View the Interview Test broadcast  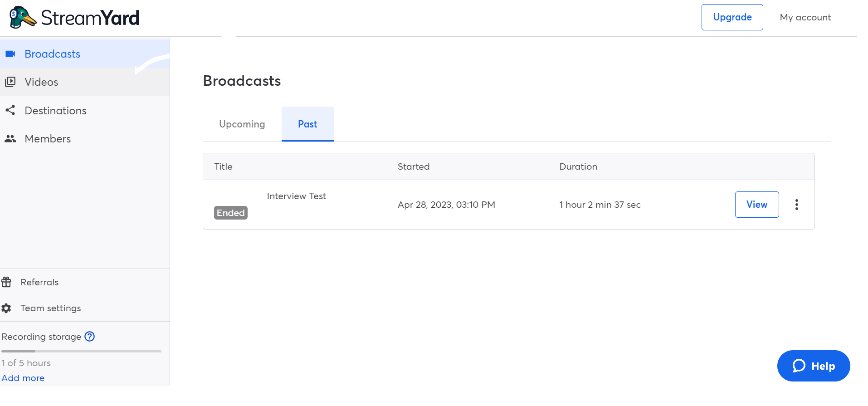(756, 205)
